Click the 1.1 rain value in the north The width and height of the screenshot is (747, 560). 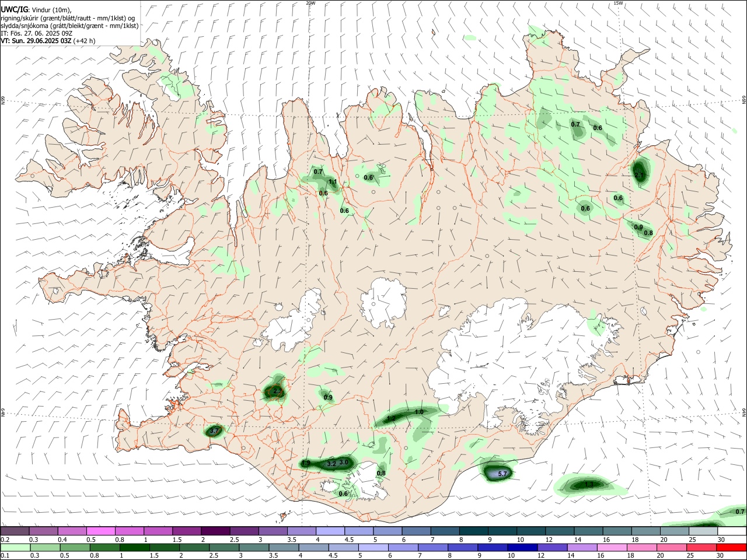pos(333,182)
